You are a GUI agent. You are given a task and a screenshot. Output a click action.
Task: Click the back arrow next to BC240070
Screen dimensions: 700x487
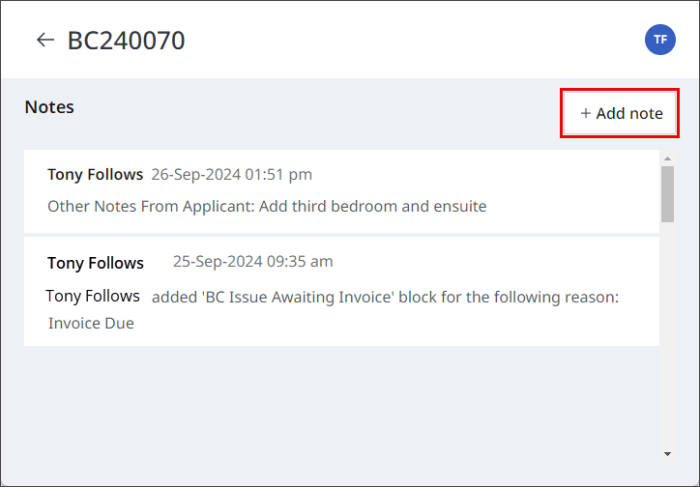[x=44, y=40]
